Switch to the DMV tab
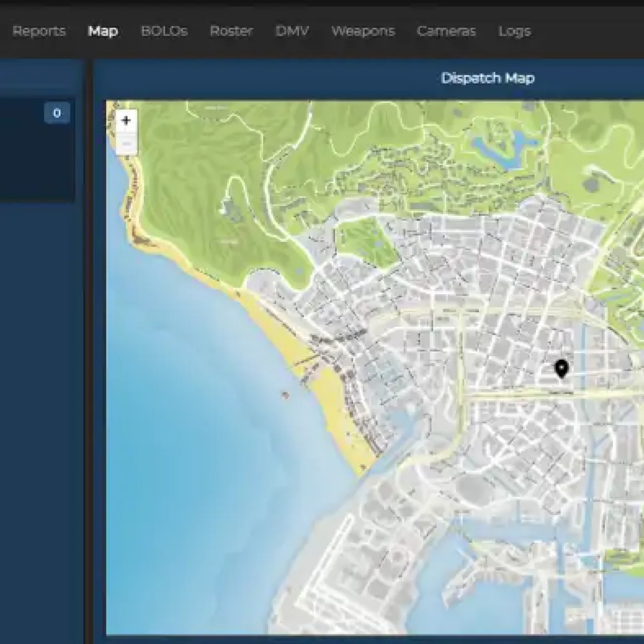The height and width of the screenshot is (644, 644). (292, 31)
